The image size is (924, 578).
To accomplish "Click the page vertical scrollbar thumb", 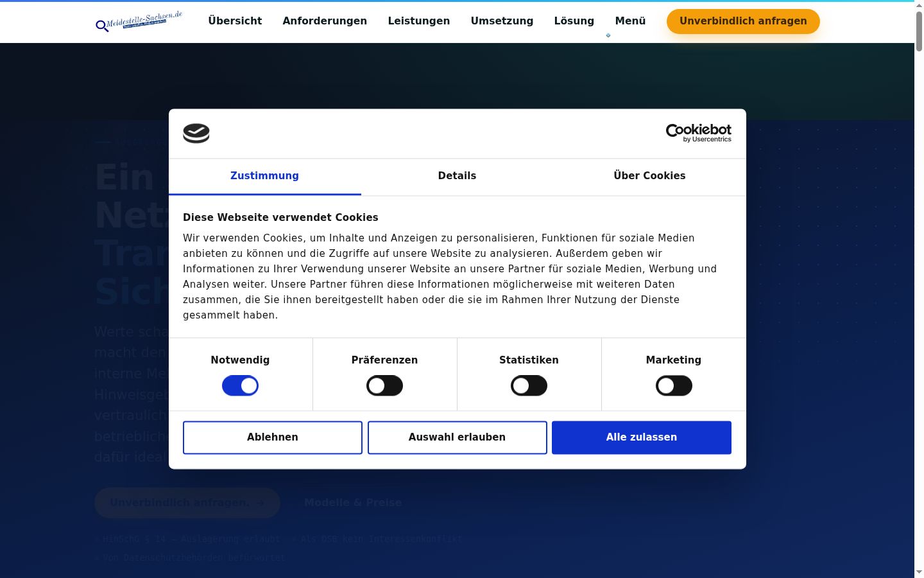I will 919,30.
